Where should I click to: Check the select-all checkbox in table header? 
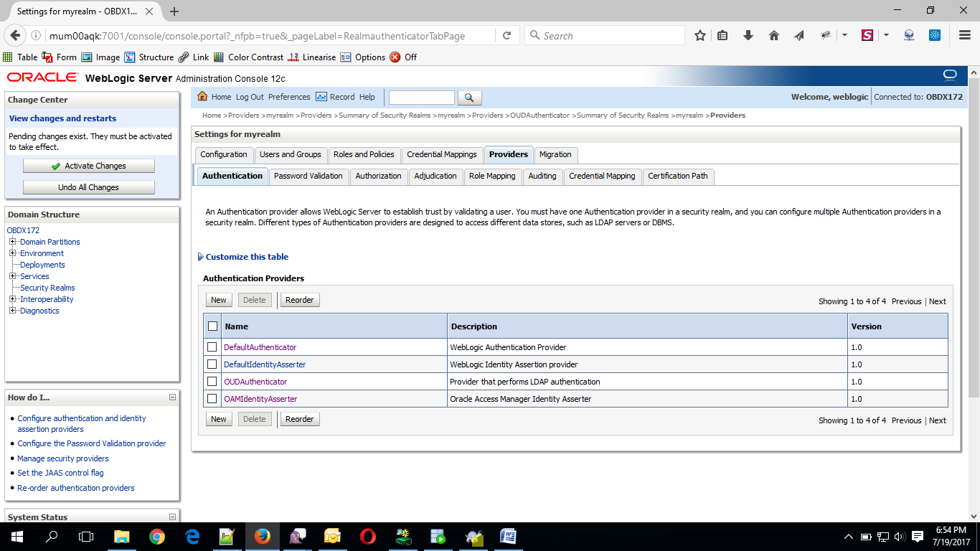pos(212,326)
